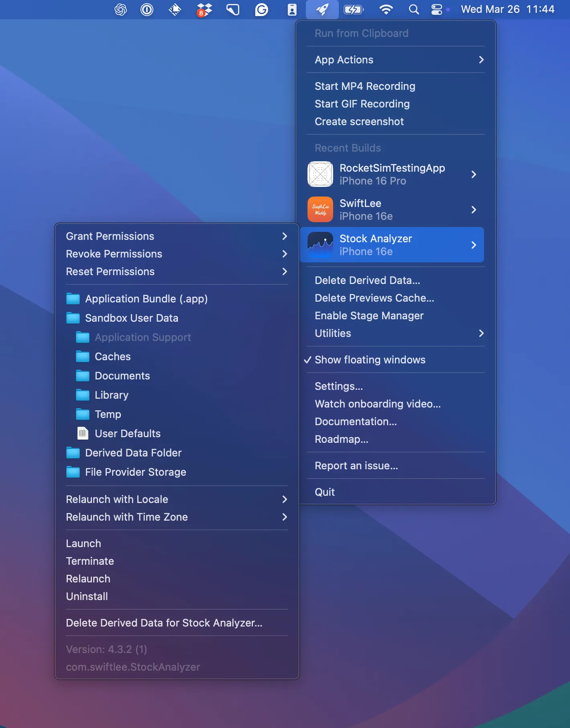
Task: Choose Delete Previews Cache…
Action: (x=375, y=298)
